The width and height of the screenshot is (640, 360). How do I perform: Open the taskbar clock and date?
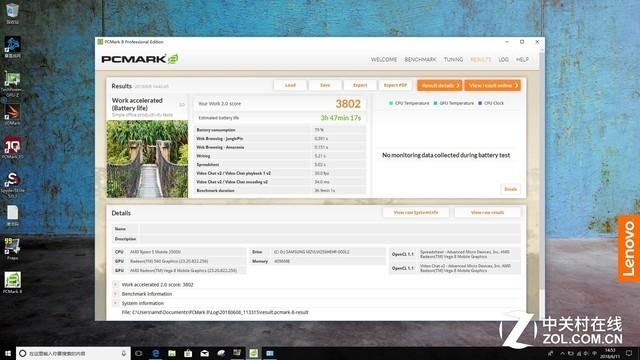click(x=610, y=353)
